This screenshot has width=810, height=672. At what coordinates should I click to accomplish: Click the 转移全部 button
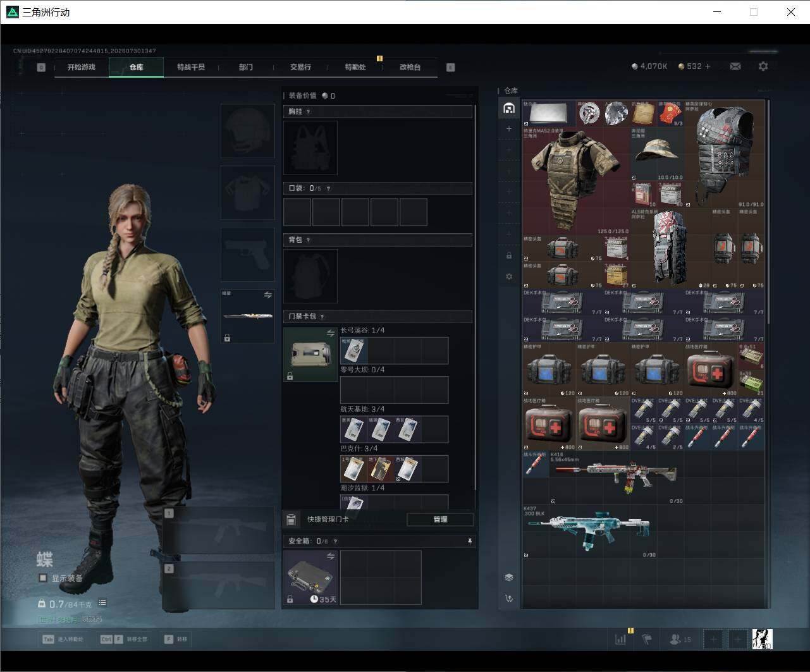click(124, 639)
